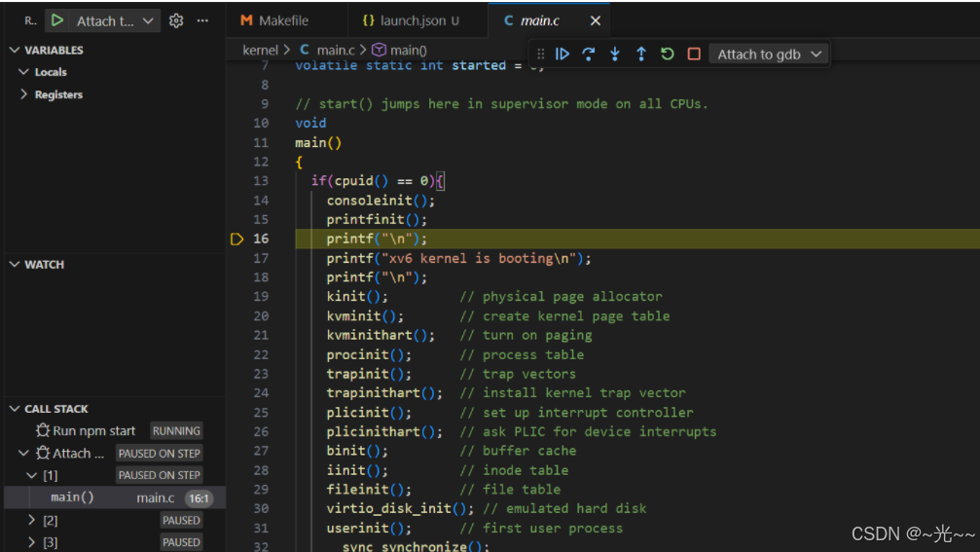Viewport: 980px width, 552px height.
Task: Click line number 13 in the gutter
Action: [x=261, y=181]
